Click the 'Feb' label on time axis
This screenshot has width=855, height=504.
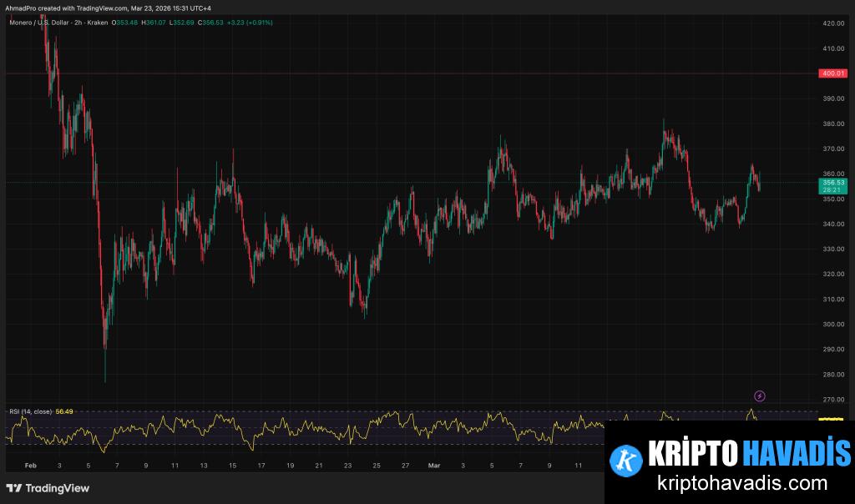(x=31, y=465)
